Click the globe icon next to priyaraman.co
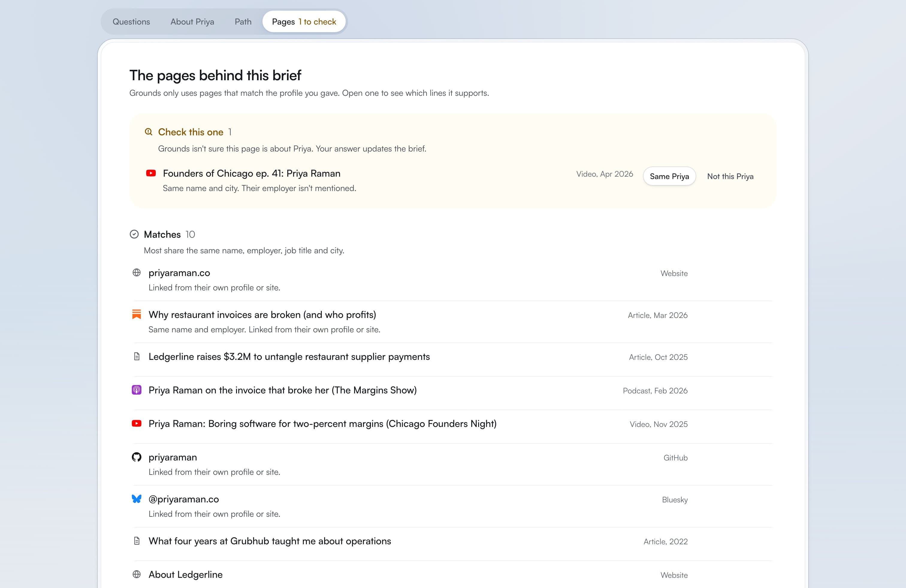 [x=136, y=273]
